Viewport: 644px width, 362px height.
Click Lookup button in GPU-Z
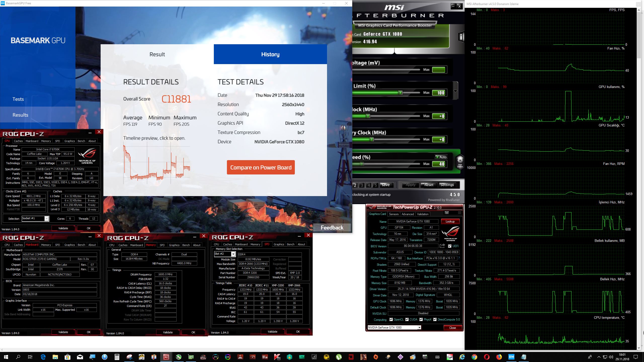point(450,221)
